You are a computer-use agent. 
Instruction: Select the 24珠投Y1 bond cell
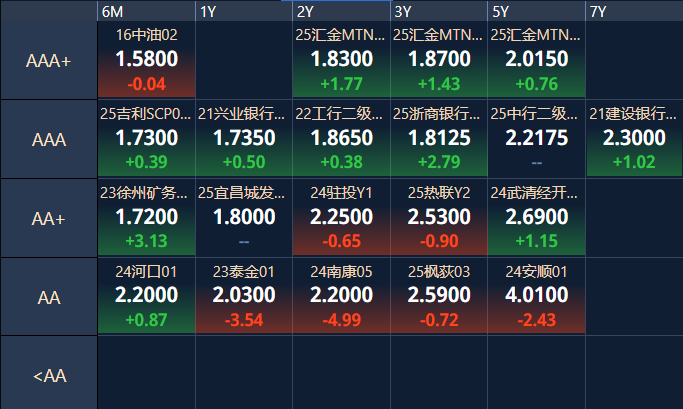click(341, 217)
